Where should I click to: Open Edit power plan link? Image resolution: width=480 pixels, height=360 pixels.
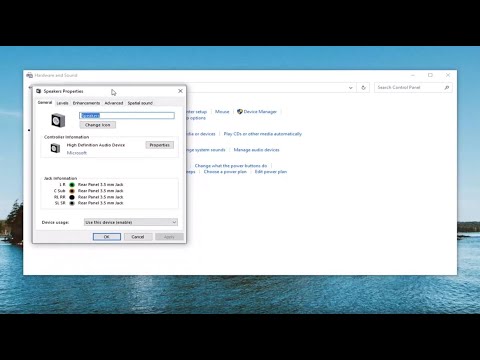[271, 172]
